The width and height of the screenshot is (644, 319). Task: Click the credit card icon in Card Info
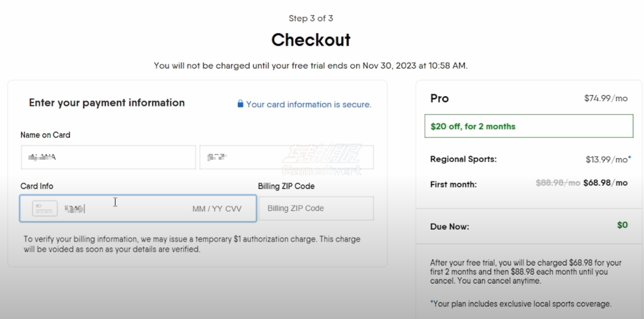(44, 209)
